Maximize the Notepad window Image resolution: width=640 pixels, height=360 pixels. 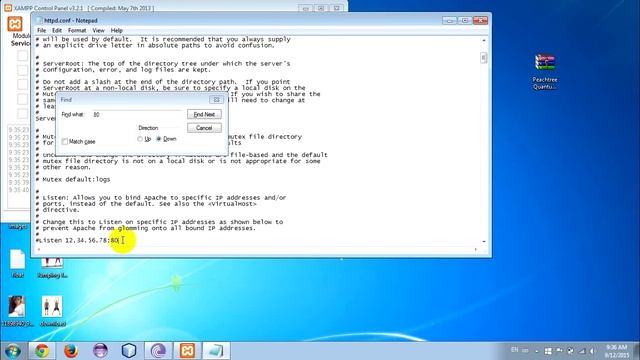465,20
